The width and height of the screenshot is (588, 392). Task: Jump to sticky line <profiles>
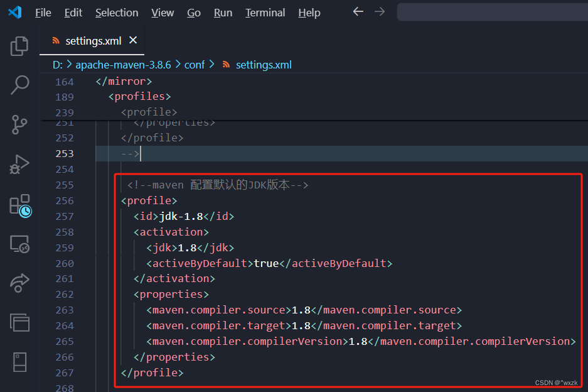(x=139, y=97)
